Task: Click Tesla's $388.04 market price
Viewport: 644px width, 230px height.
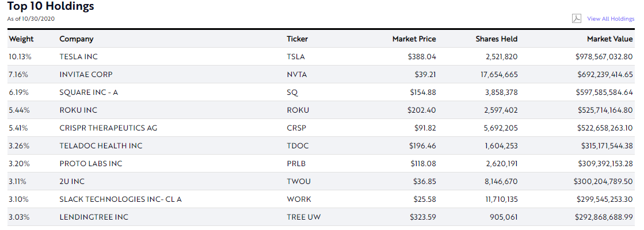Action: (422, 57)
